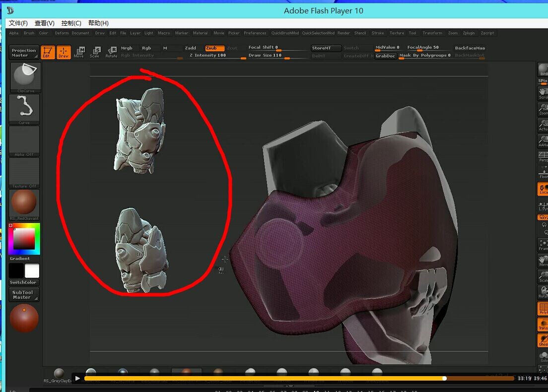Open the Preferences palette menu
The width and height of the screenshot is (548, 392).
click(x=255, y=33)
